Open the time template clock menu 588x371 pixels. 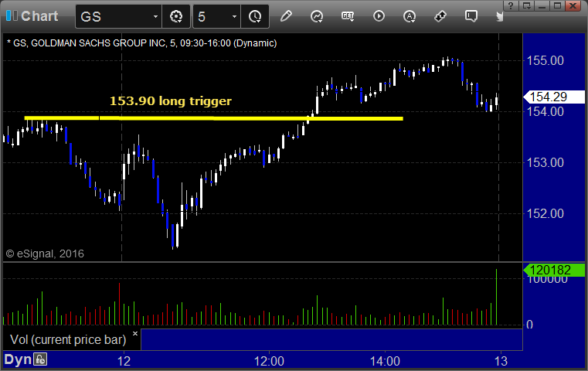coord(255,16)
